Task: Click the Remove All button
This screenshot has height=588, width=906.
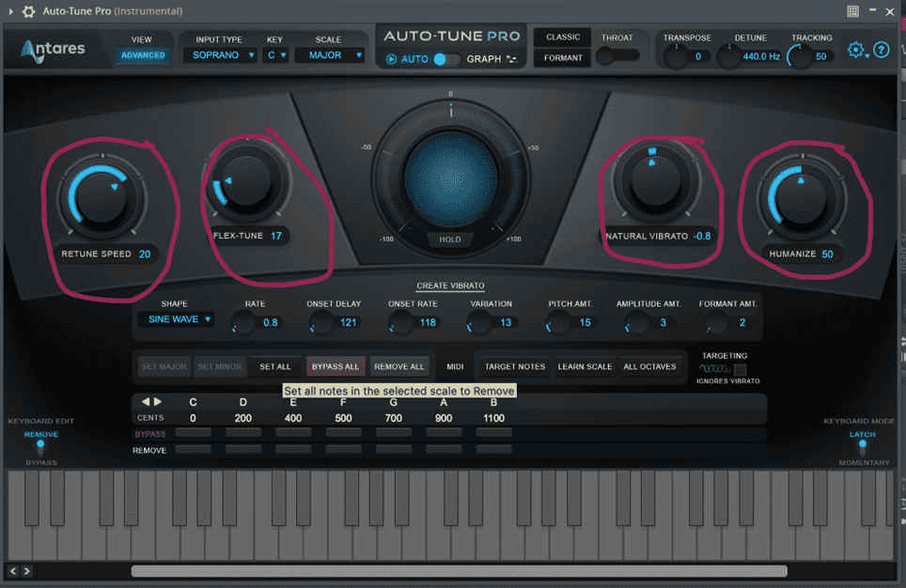Action: (x=398, y=366)
